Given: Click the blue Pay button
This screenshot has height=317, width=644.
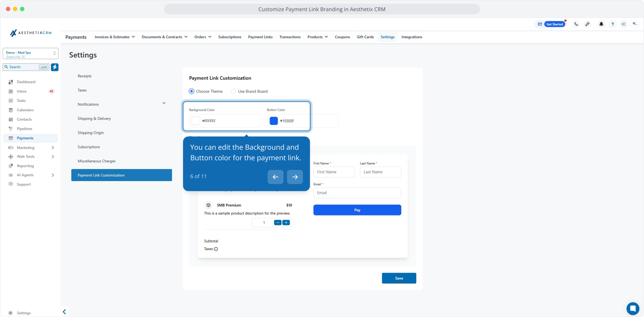Looking at the screenshot, I should coord(357,210).
